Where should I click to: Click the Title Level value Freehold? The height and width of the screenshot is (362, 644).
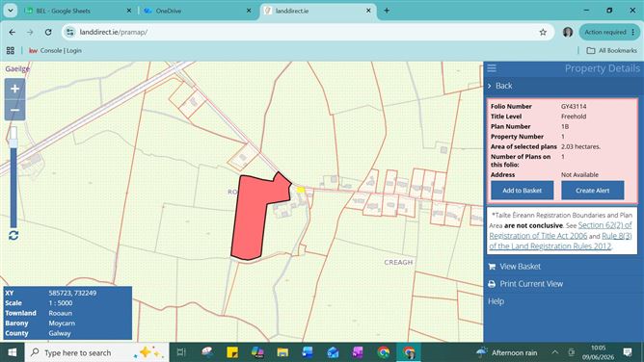pyautogui.click(x=574, y=116)
